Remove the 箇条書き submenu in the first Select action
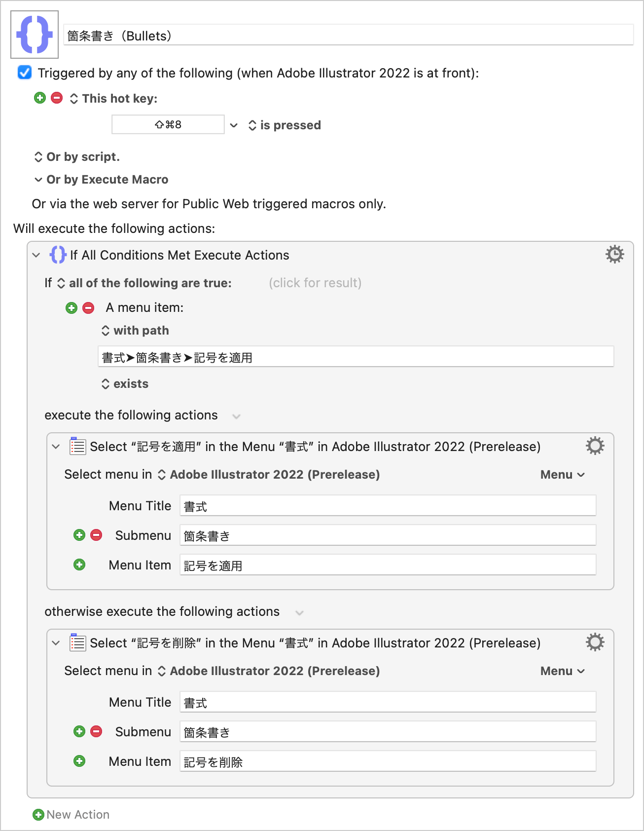This screenshot has height=831, width=644. 96,535
